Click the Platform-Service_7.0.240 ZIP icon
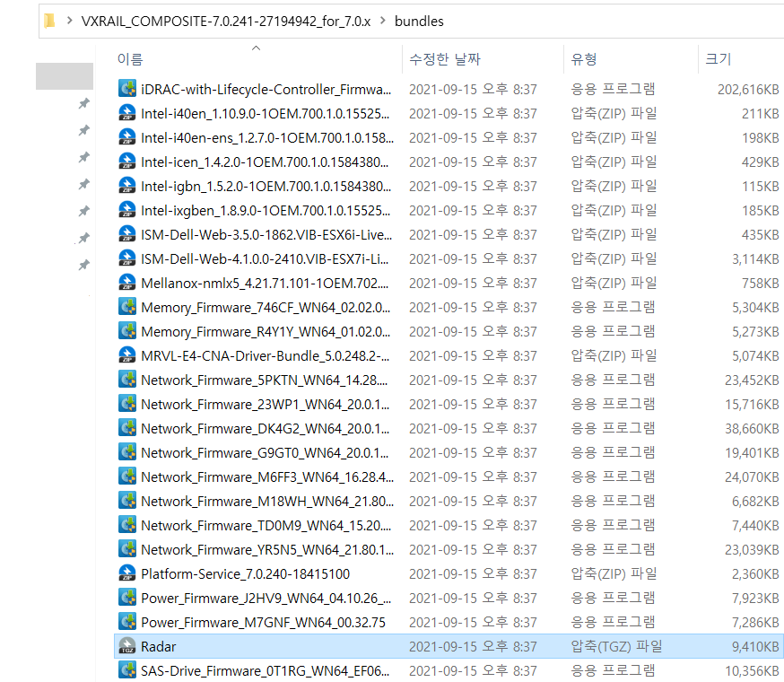The height and width of the screenshot is (682, 784). click(127, 573)
